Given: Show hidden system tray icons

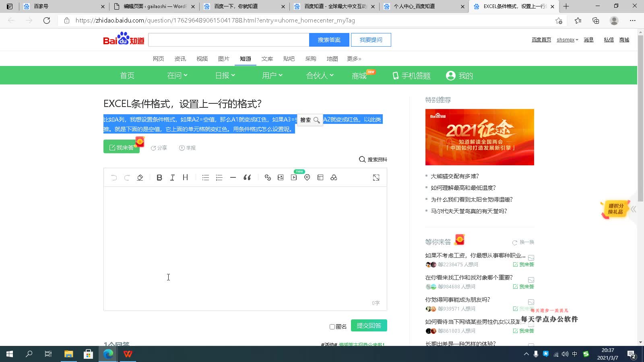Looking at the screenshot, I should pyautogui.click(x=526, y=354).
